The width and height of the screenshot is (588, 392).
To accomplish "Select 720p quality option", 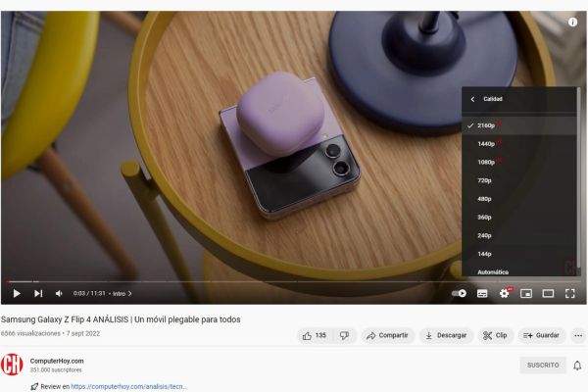I will pos(519,180).
